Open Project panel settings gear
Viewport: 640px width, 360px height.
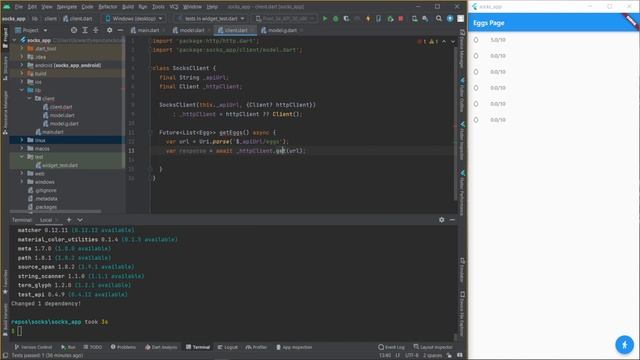(x=109, y=30)
